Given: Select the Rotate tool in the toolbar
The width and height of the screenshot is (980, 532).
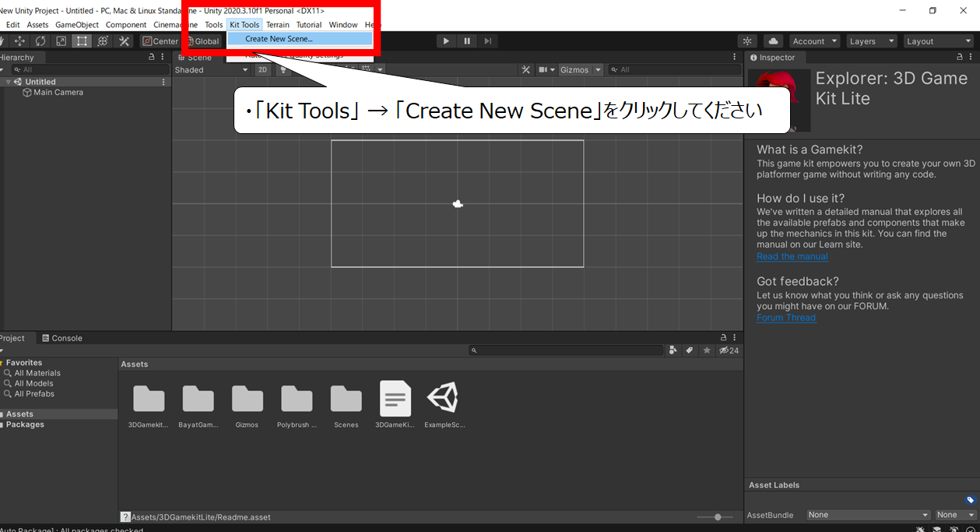Looking at the screenshot, I should (x=40, y=41).
